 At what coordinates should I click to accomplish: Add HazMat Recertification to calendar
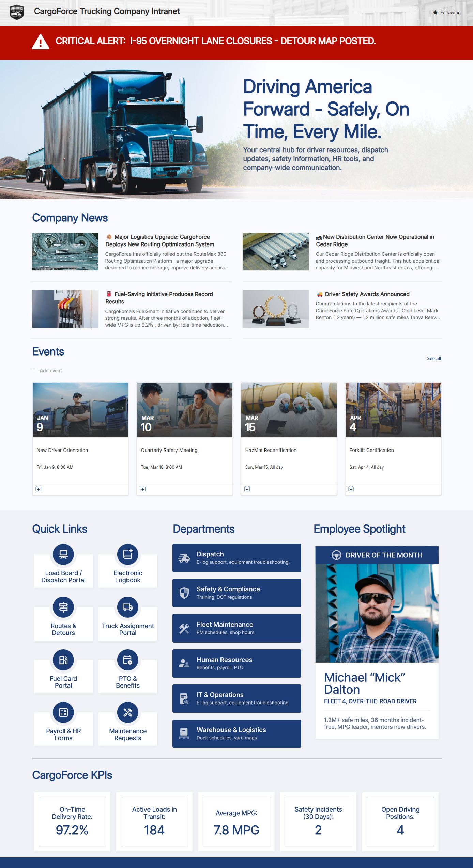coord(247,489)
